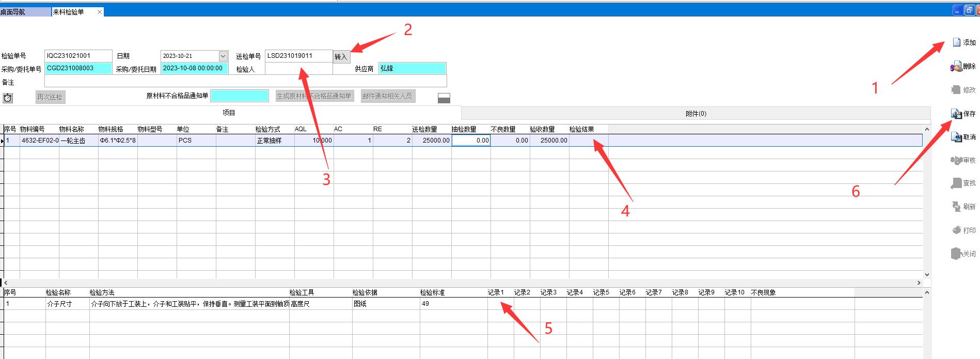Open the 日期 date dropdown arrow

coord(223,56)
